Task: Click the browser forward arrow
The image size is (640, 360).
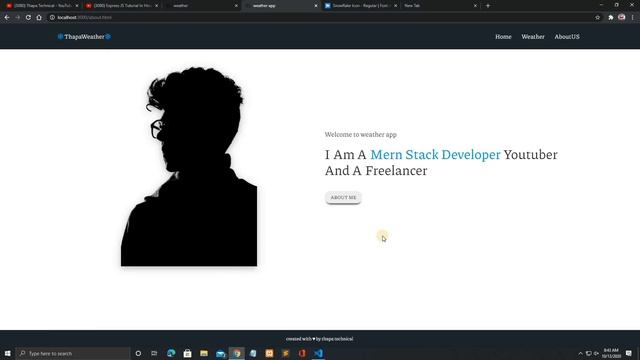Action: [18, 18]
